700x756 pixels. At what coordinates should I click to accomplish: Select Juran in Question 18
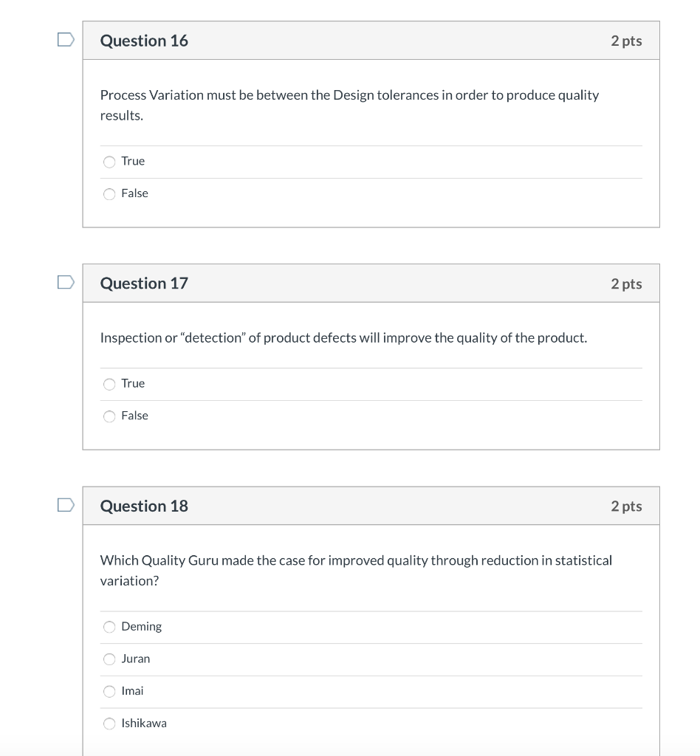coord(109,659)
